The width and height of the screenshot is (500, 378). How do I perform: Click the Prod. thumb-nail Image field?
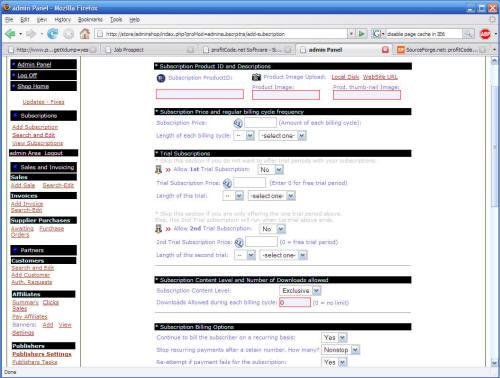[x=367, y=95]
